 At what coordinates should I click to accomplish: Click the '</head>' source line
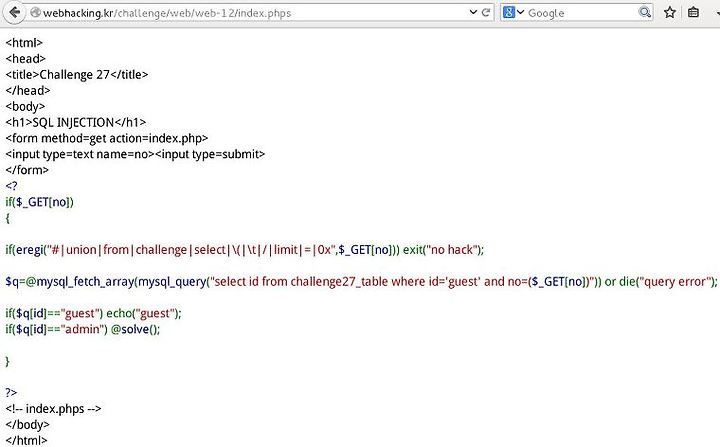coord(28,91)
